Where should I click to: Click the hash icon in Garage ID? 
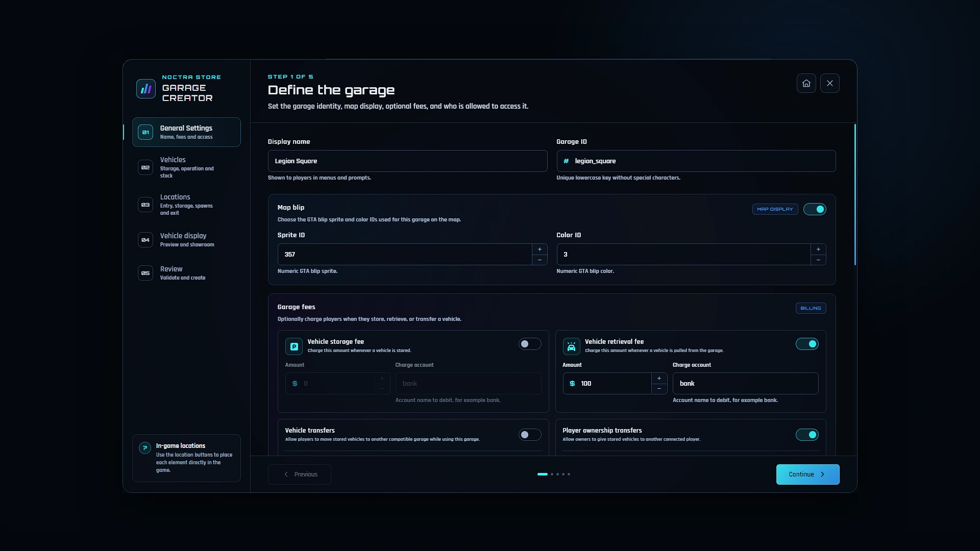[566, 161]
